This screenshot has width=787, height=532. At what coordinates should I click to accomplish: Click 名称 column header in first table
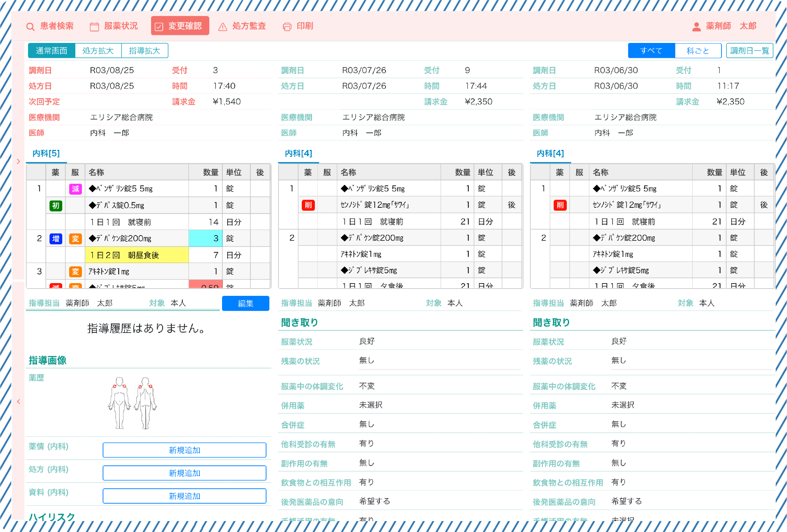(x=137, y=172)
